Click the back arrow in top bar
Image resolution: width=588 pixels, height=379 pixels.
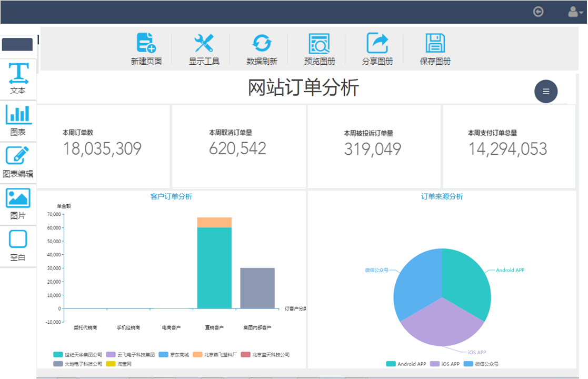point(538,12)
